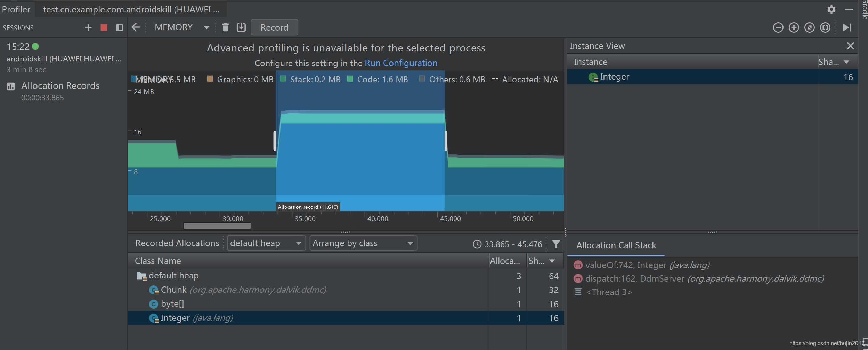
Task: Click the Allocation record (11.610) marker
Action: tap(308, 207)
